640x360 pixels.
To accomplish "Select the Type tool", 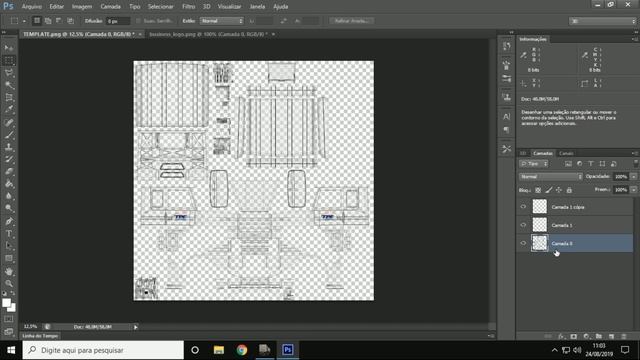I will point(9,233).
